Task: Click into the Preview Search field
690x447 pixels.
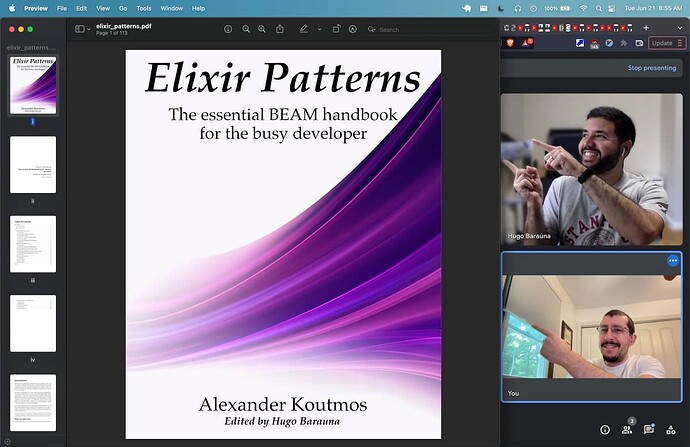Action: coord(429,29)
